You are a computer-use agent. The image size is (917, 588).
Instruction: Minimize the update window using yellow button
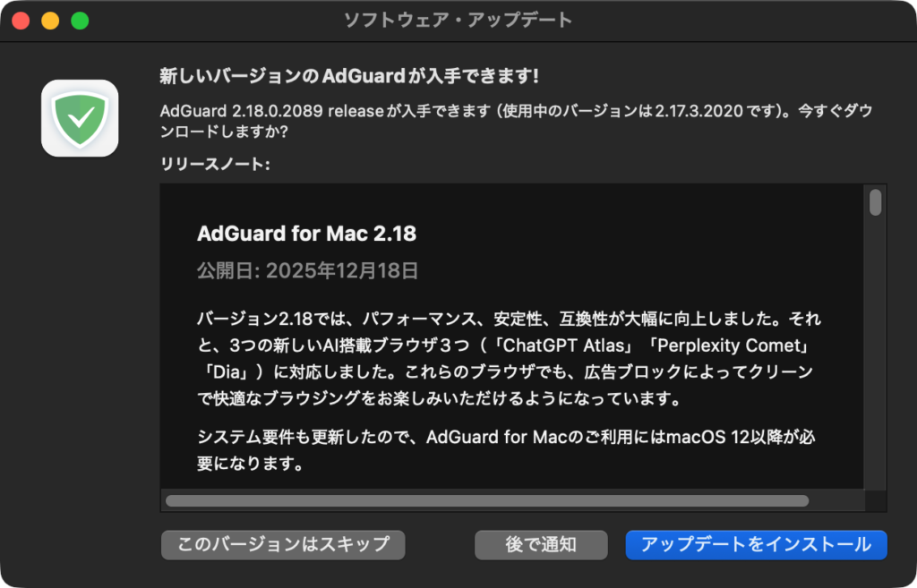(x=50, y=21)
